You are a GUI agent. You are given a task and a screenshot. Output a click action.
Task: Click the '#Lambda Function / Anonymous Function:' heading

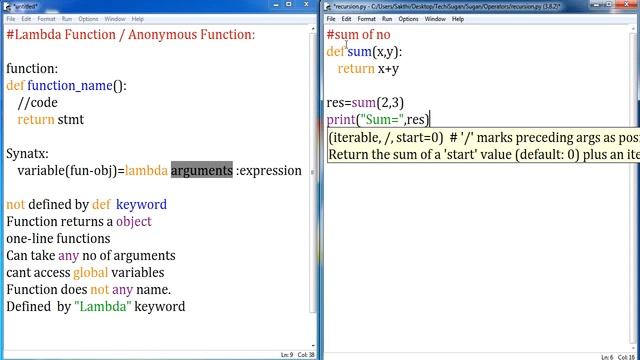(x=131, y=34)
